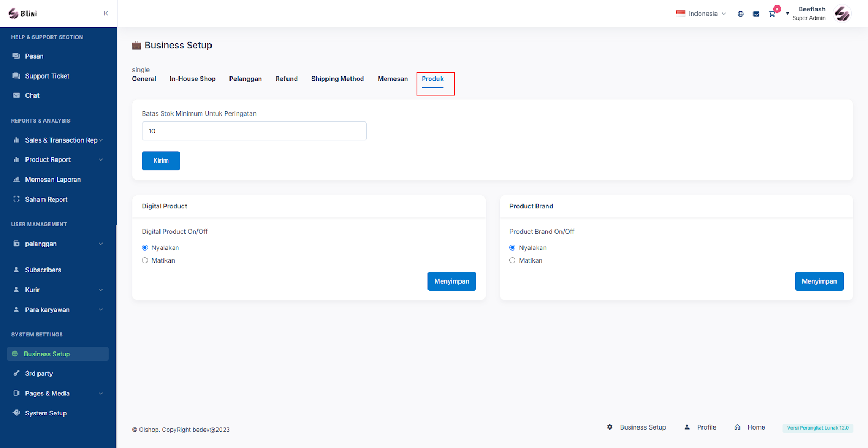The image size is (868, 448).
Task: Open System Setup in the sidebar
Action: coord(46,413)
